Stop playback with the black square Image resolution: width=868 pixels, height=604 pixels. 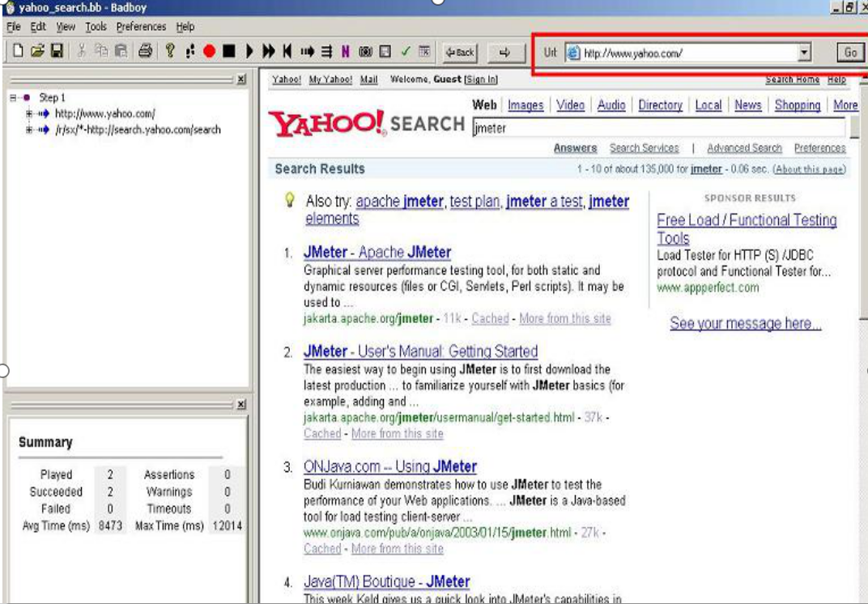click(228, 52)
